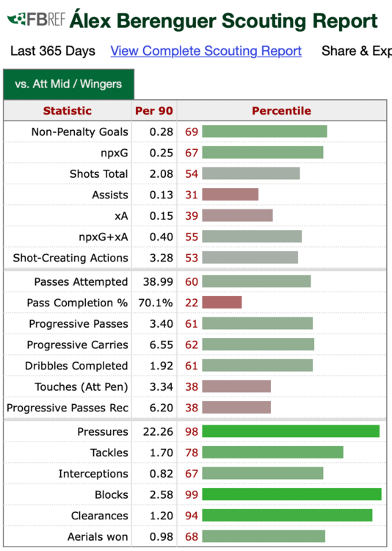
Task: Click the Non-Penalty Goals statistic label
Action: tap(80, 132)
